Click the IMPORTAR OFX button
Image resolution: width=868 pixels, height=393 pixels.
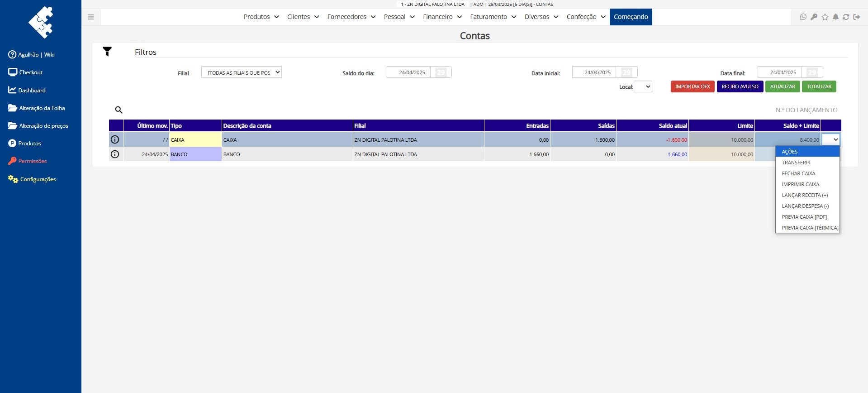point(693,86)
